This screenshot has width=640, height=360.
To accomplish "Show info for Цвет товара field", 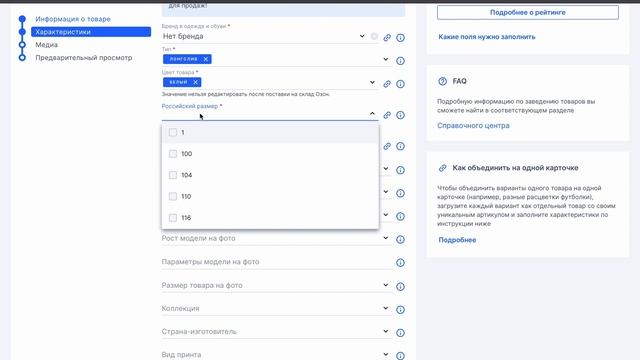I will 400,84.
